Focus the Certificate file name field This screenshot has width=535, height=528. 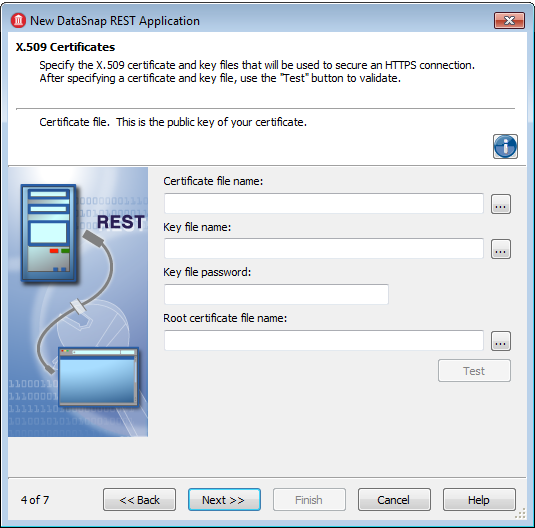324,203
